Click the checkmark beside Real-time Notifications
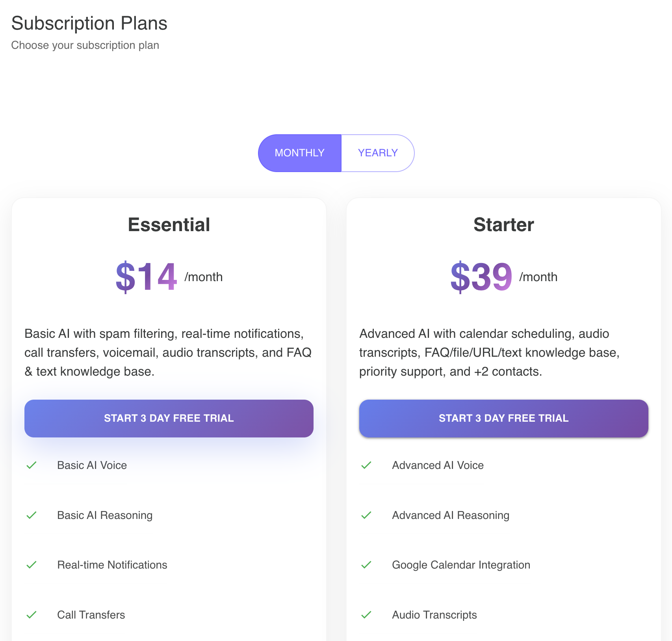 tap(32, 565)
